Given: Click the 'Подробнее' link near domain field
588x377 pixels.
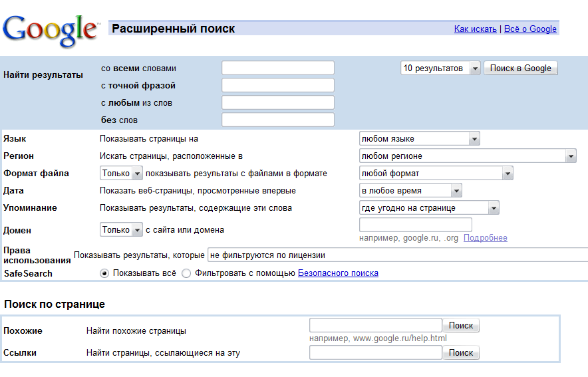Looking at the screenshot, I should (486, 238).
